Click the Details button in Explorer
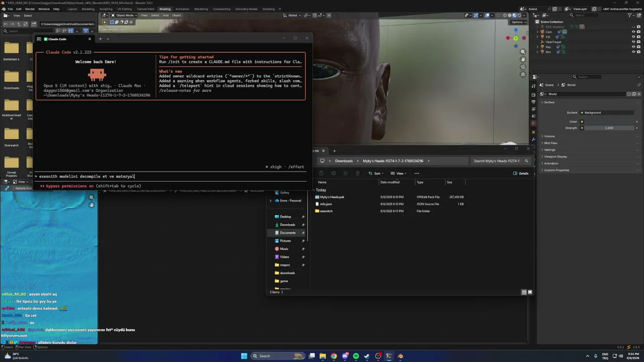Image resolution: width=644 pixels, height=362 pixels. (521, 173)
